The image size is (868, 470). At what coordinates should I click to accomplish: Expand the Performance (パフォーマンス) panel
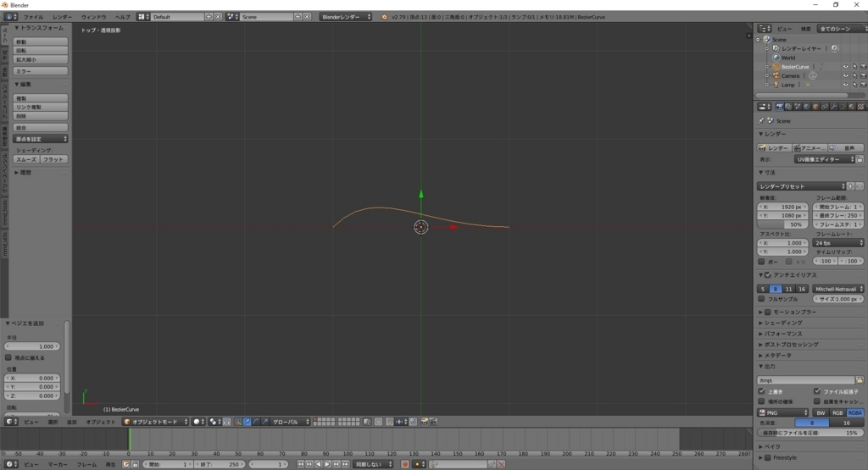click(783, 334)
